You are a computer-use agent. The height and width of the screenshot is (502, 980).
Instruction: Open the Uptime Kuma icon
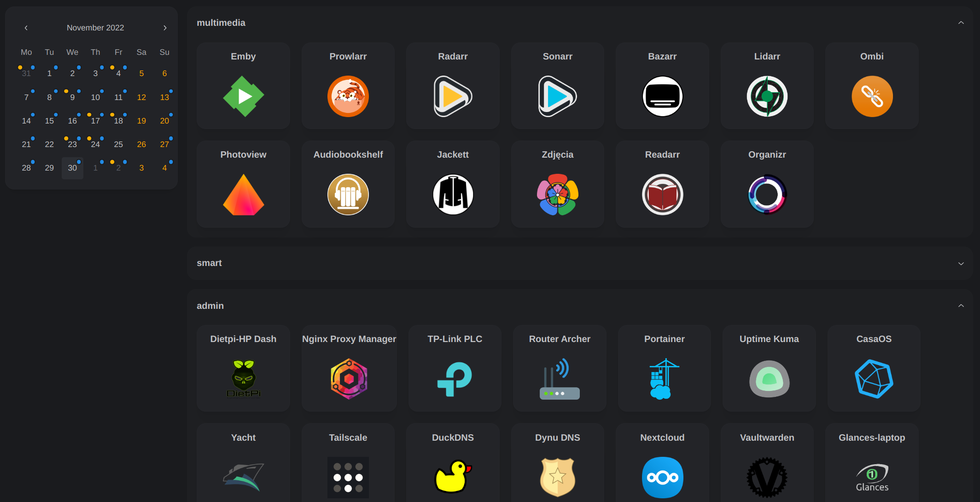pos(769,379)
